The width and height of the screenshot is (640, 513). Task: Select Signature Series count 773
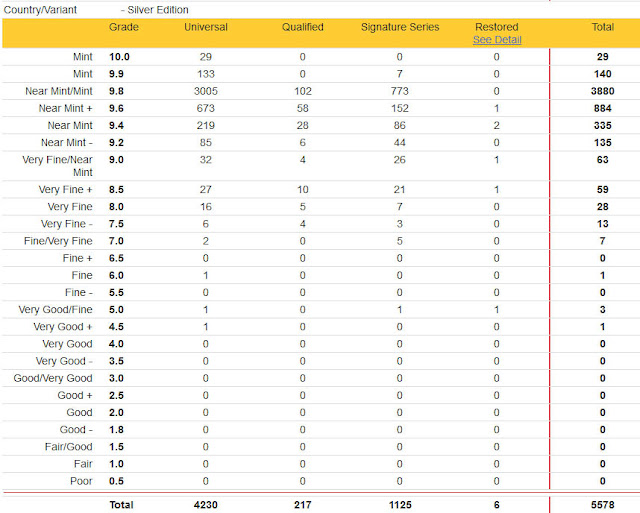399,91
